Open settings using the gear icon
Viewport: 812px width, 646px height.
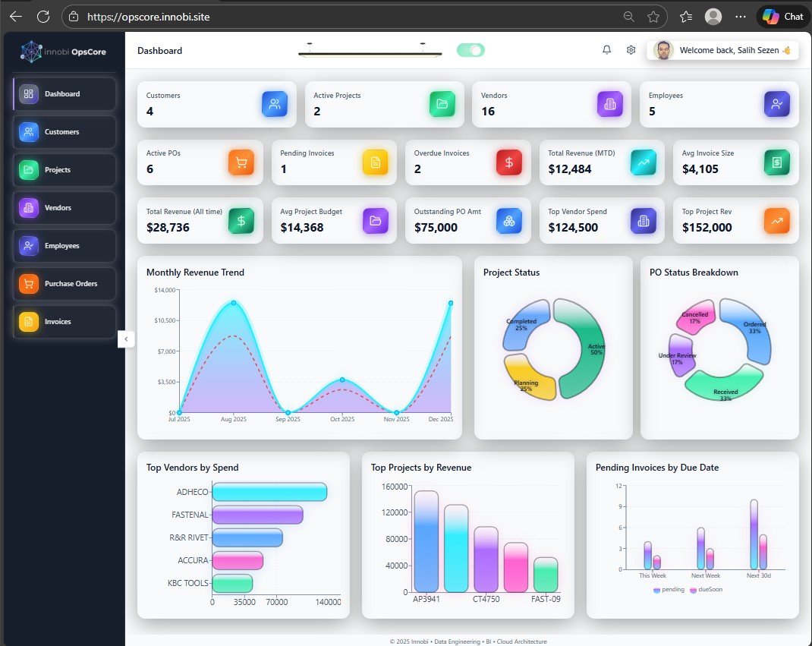[631, 49]
